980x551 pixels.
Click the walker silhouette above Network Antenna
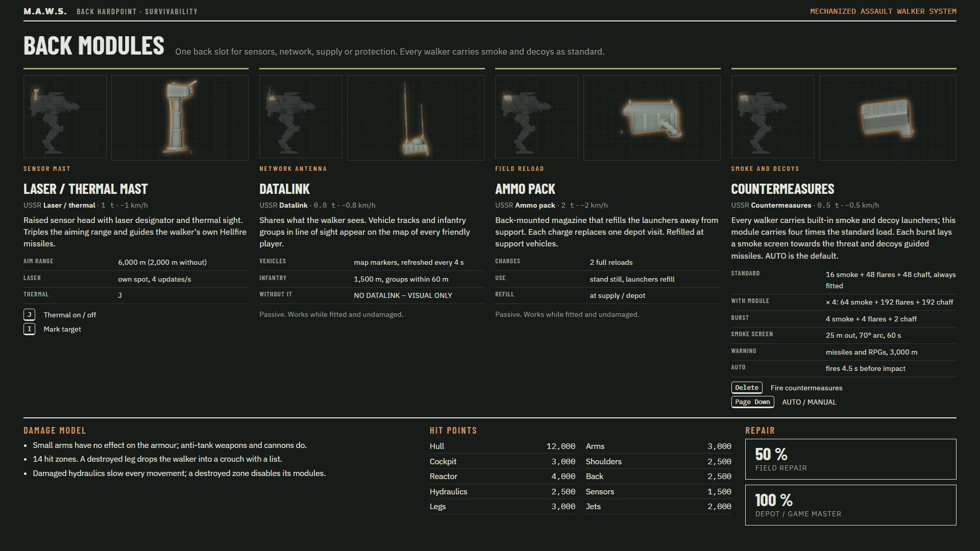pyautogui.click(x=301, y=117)
